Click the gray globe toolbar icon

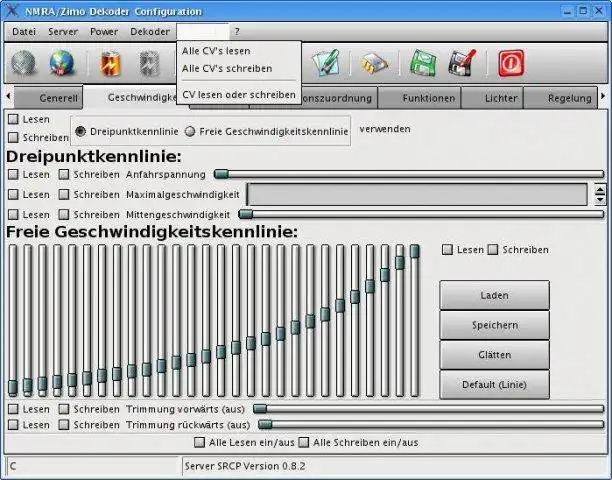(23, 63)
